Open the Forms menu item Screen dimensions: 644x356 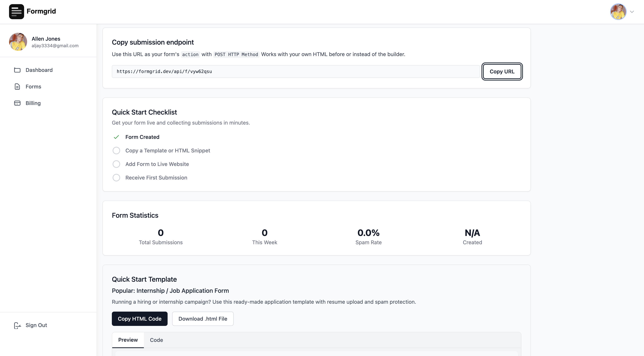click(33, 87)
